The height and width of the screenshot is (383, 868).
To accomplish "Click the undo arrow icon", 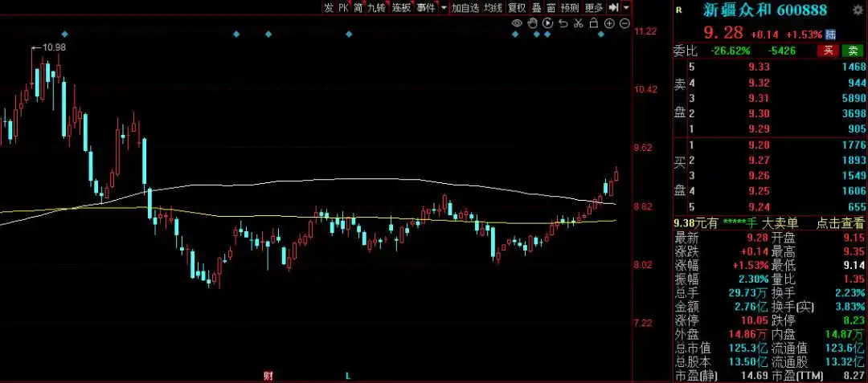I will pyautogui.click(x=563, y=24).
